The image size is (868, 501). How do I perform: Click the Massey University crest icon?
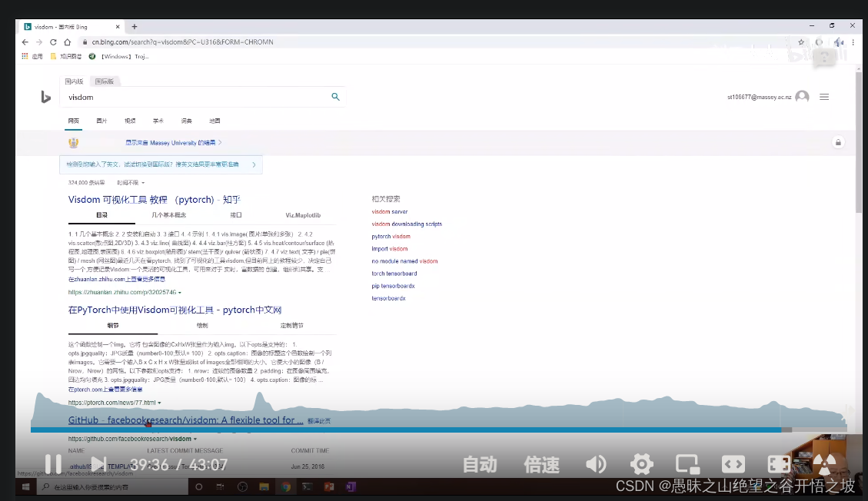click(x=74, y=143)
